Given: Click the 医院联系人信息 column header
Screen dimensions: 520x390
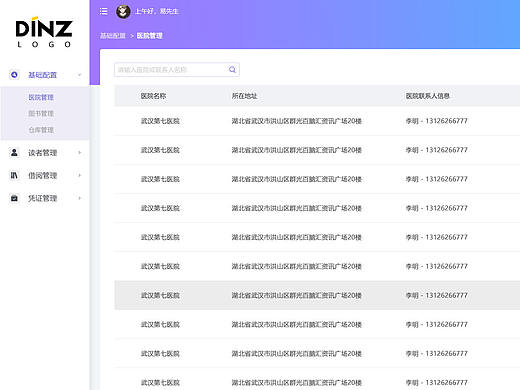Looking at the screenshot, I should (427, 96).
